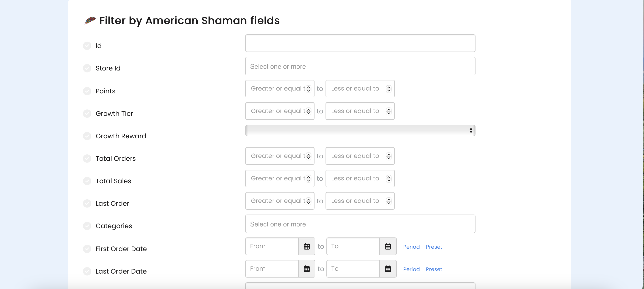Click Growth Tier minimum stepper arrows
Viewport: 644px width, 289px height.
(309, 111)
